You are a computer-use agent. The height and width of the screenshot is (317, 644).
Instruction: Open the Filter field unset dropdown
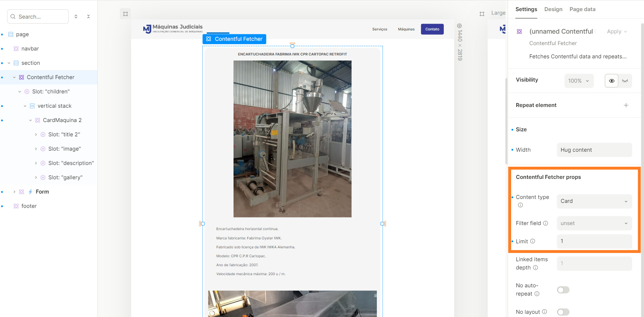(594, 223)
